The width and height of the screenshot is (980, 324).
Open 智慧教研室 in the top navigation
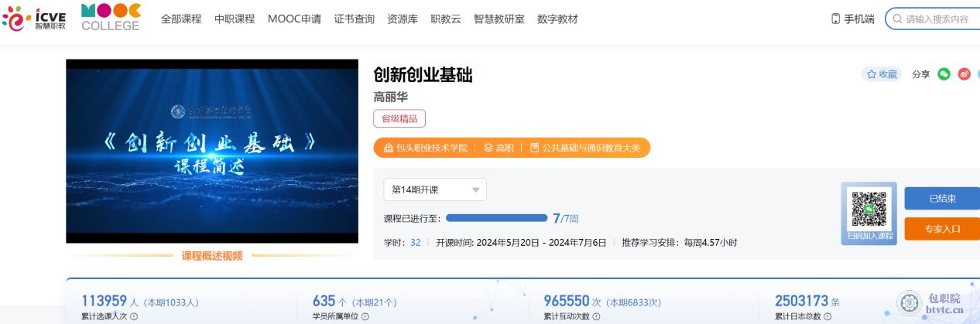click(499, 19)
